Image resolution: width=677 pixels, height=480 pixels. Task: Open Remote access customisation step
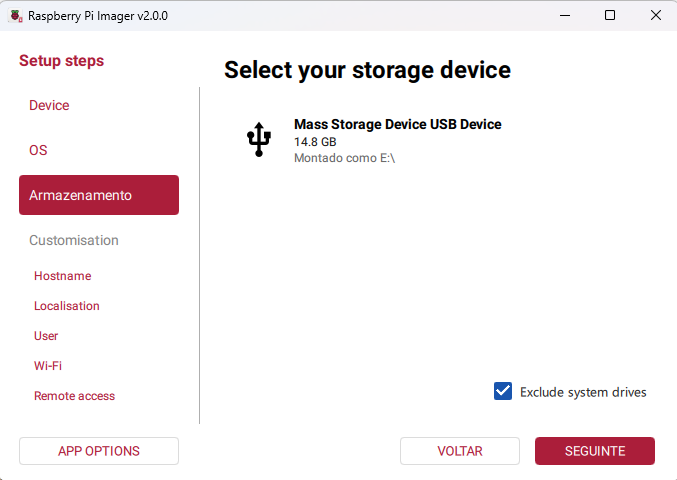tap(74, 396)
